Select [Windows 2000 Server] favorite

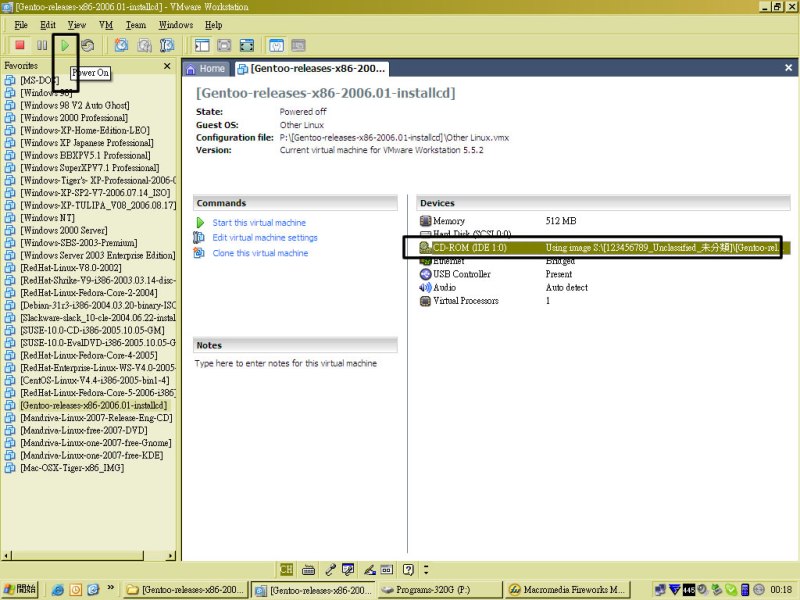pyautogui.click(x=64, y=230)
